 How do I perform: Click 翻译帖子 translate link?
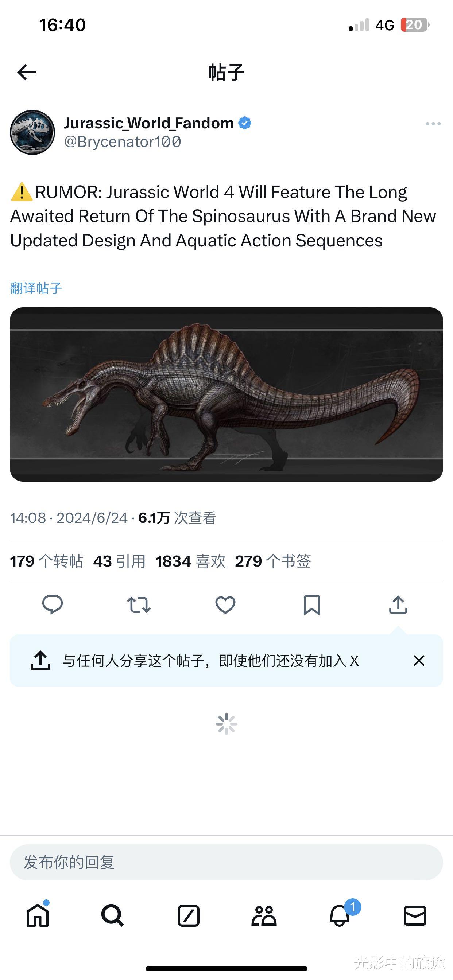point(36,288)
